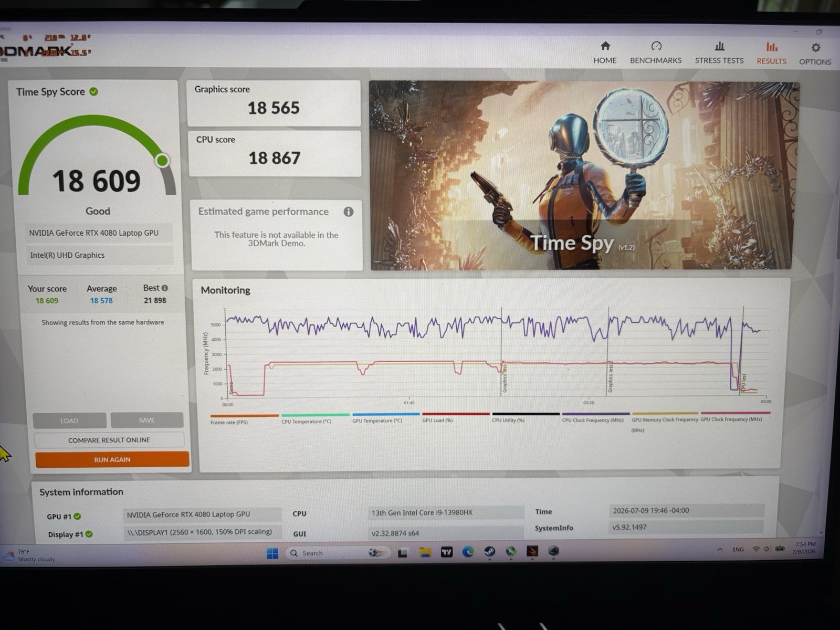The width and height of the screenshot is (840, 630).
Task: Toggle CPU Clock Frequency legend item
Action: coord(595,417)
